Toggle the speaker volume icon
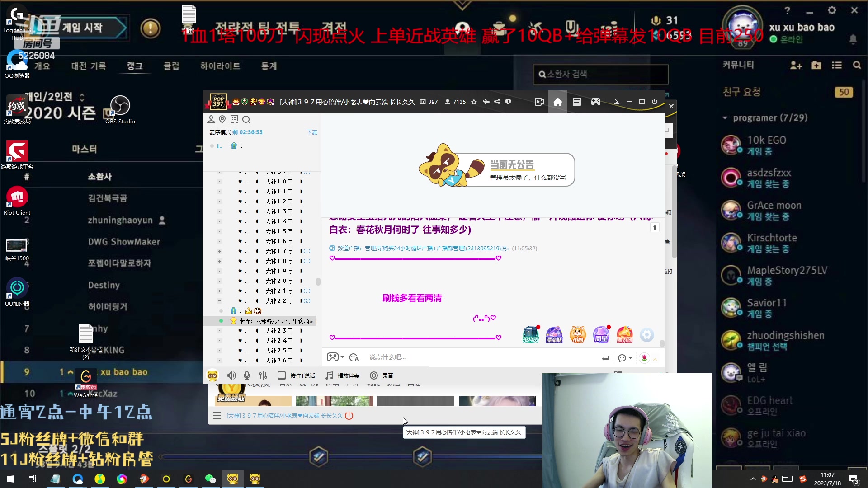This screenshot has width=868, height=488. (x=231, y=375)
